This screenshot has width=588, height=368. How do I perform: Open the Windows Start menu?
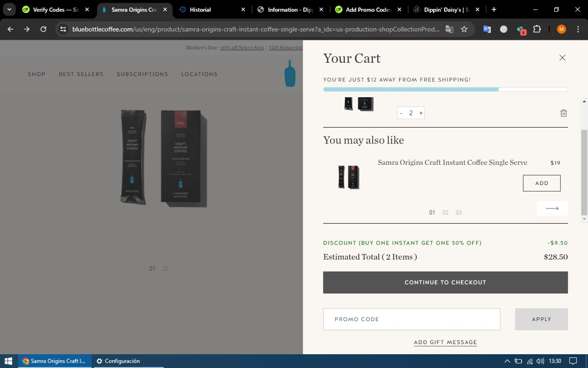coord(9,361)
